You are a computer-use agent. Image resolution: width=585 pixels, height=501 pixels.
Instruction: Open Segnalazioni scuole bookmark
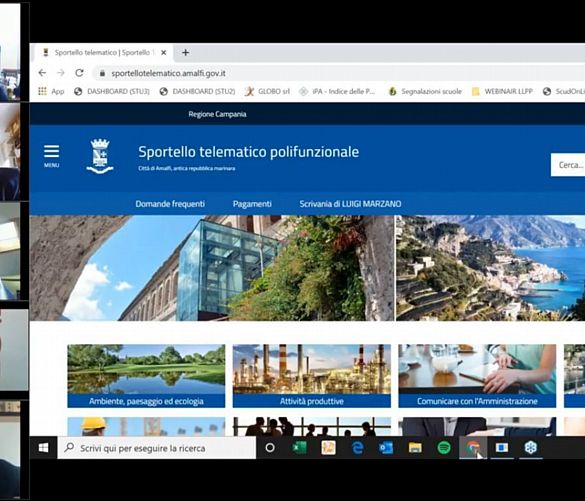pos(425,91)
